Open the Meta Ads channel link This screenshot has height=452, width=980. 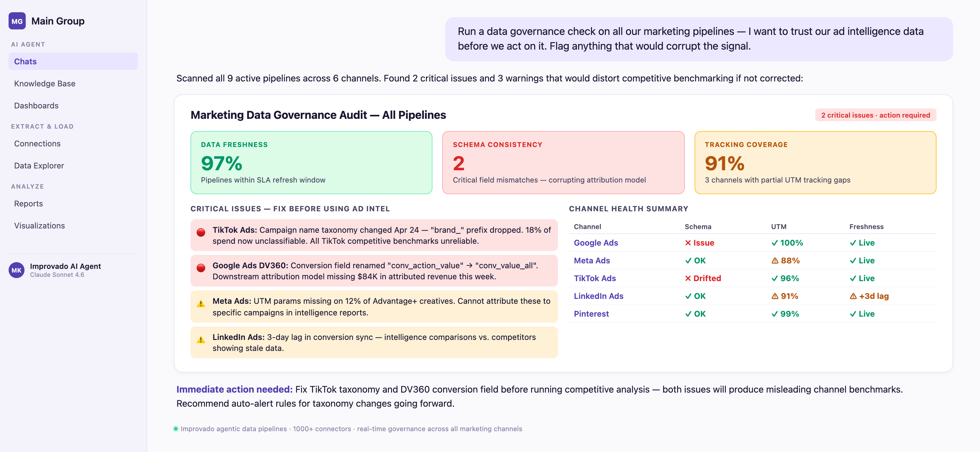point(592,261)
